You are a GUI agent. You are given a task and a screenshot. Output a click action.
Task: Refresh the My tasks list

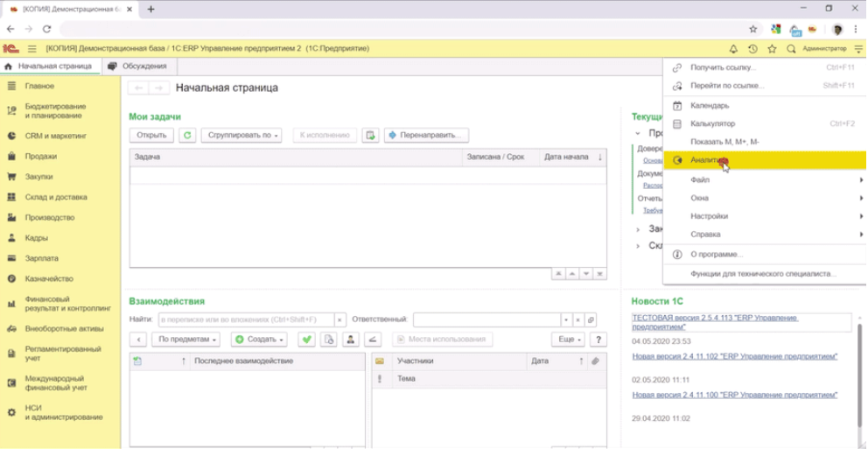(187, 135)
